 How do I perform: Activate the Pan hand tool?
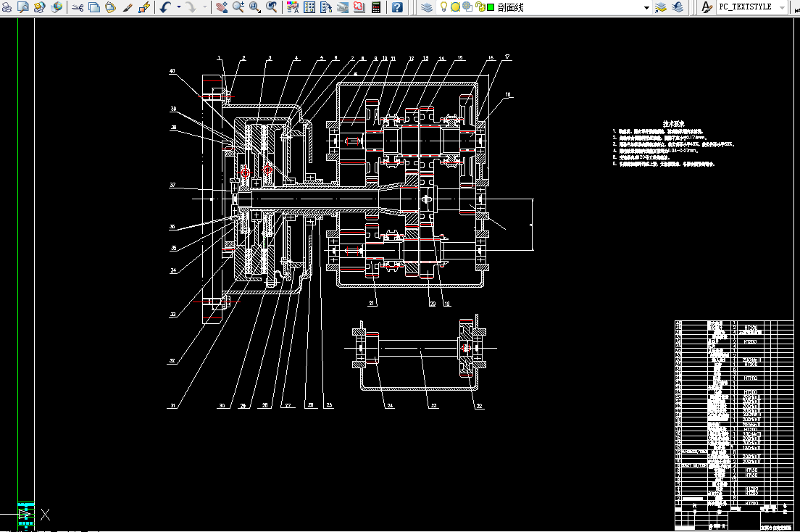(x=222, y=7)
